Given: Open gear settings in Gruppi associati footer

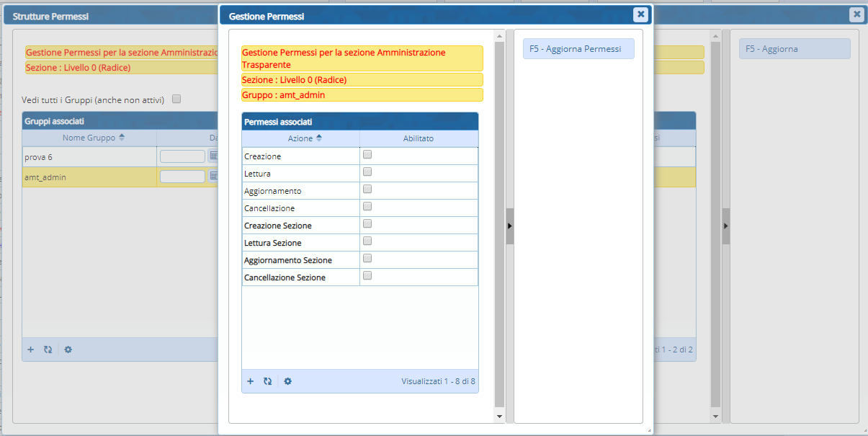Looking at the screenshot, I should pos(68,350).
